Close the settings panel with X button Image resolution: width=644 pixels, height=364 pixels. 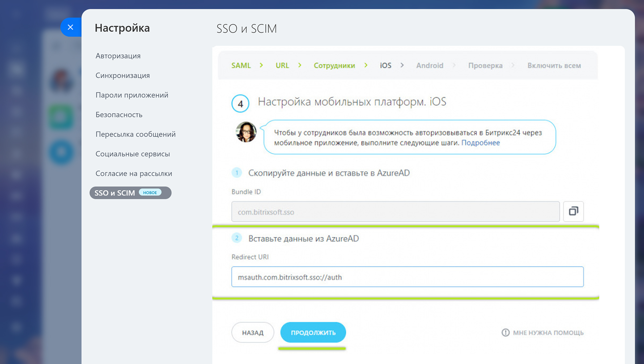(x=70, y=27)
